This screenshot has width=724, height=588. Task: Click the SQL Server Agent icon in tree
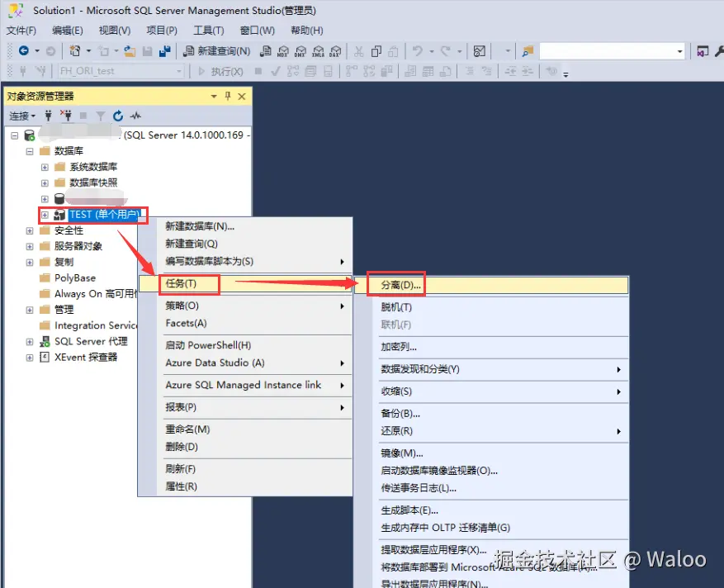(45, 341)
